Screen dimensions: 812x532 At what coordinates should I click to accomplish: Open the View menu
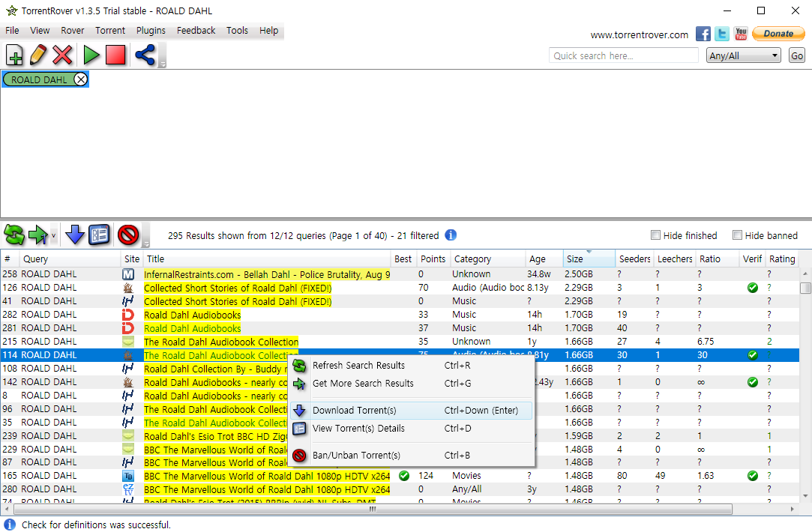tap(40, 31)
